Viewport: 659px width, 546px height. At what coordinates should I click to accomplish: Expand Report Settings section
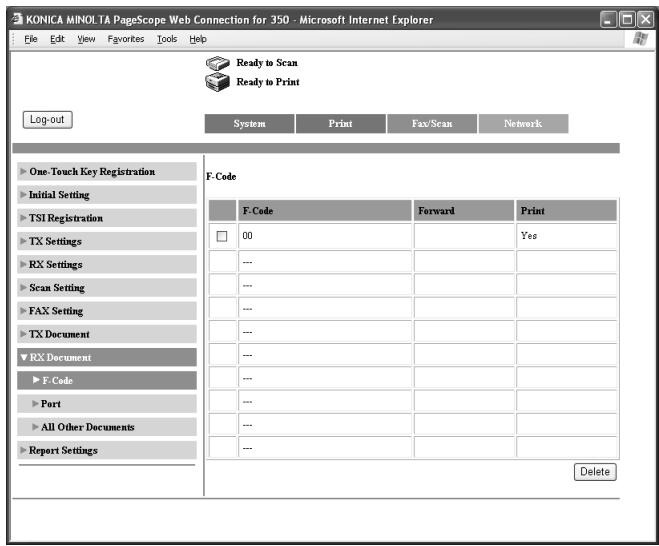(107, 450)
